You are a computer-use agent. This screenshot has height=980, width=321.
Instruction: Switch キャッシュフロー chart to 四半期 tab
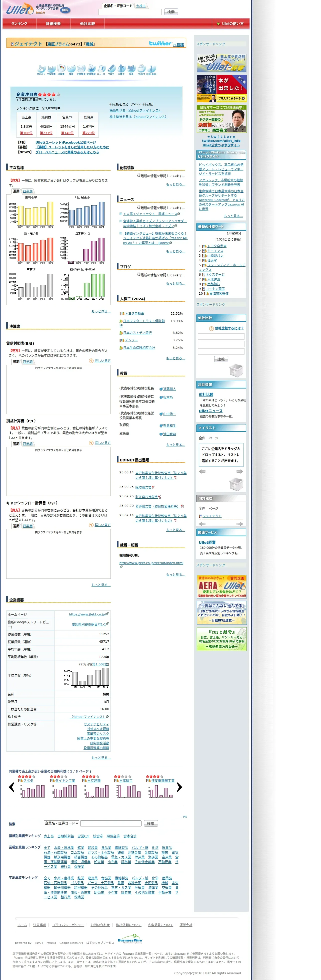(28, 526)
